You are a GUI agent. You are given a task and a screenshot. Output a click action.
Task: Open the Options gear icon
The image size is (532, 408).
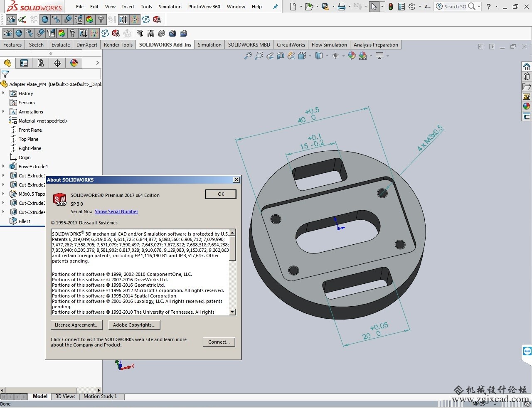point(412,7)
